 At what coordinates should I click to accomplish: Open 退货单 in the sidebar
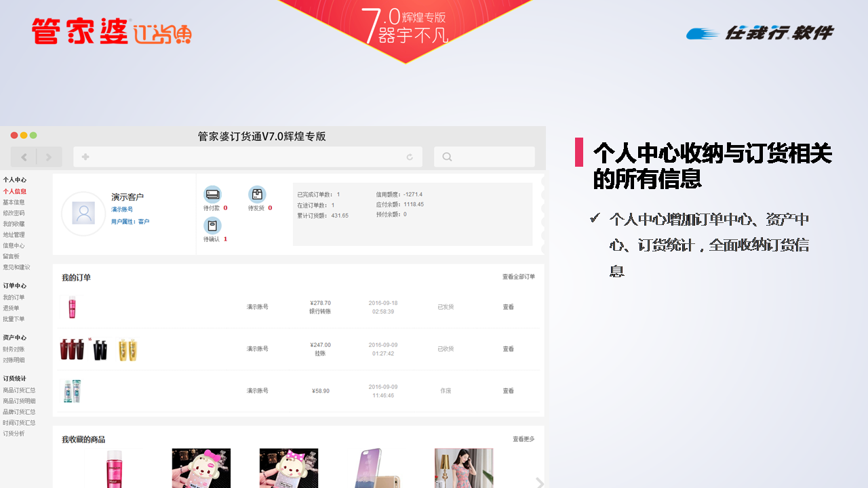pyautogui.click(x=11, y=308)
